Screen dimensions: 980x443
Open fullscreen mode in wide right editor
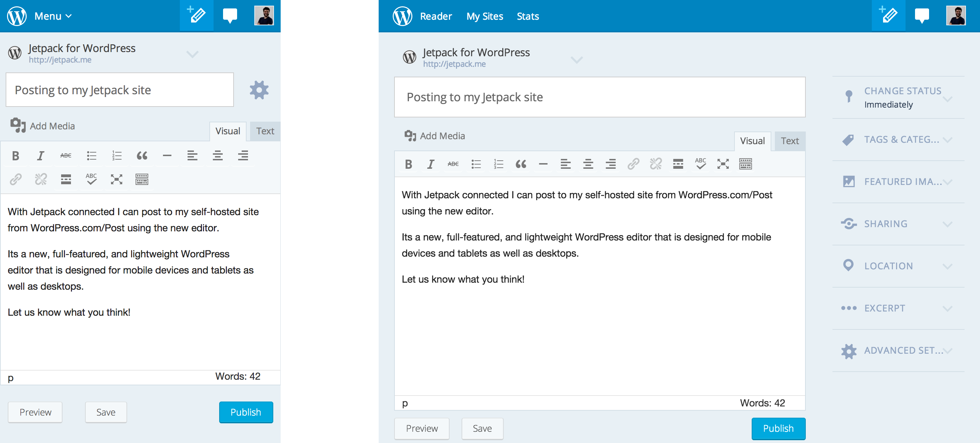coord(723,164)
